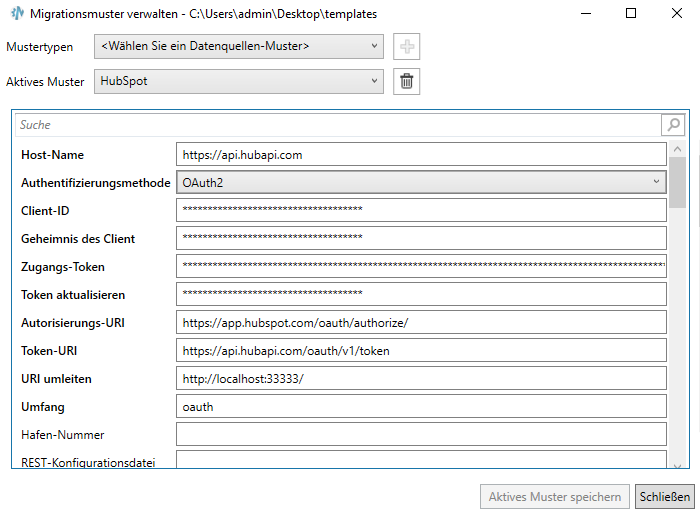Open the Authentifizierungsmethode OAuth2 dropdown
Image resolution: width=700 pixels, height=513 pixels.
421,182
